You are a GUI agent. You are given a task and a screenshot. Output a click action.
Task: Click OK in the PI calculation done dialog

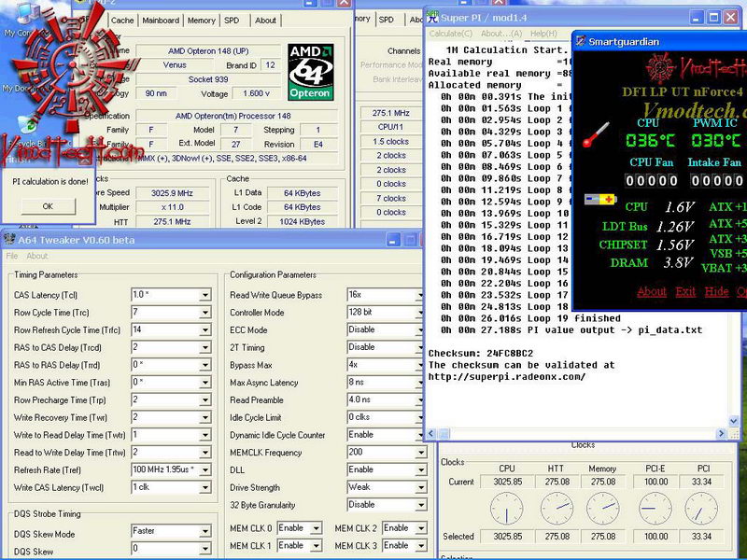pyautogui.click(x=48, y=206)
